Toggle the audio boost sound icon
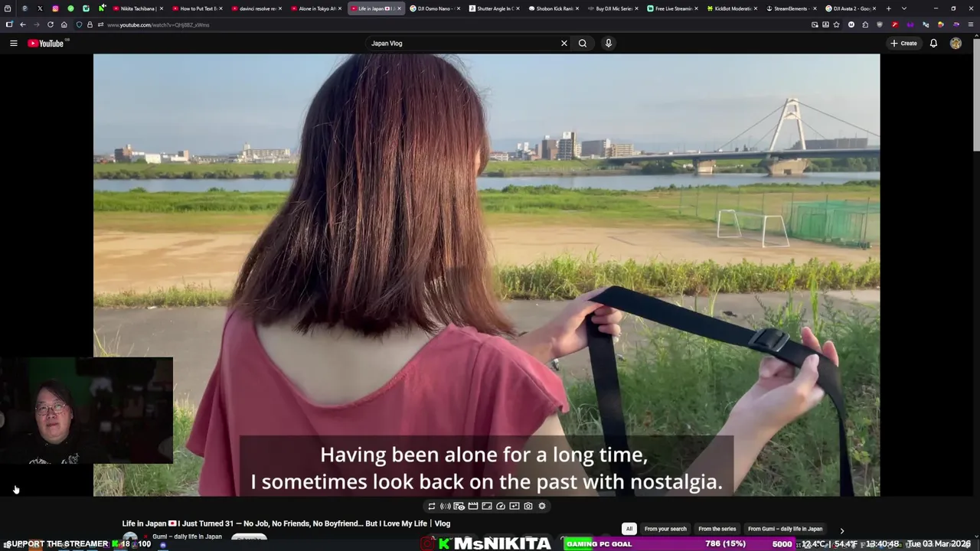The height and width of the screenshot is (551, 980). (446, 506)
